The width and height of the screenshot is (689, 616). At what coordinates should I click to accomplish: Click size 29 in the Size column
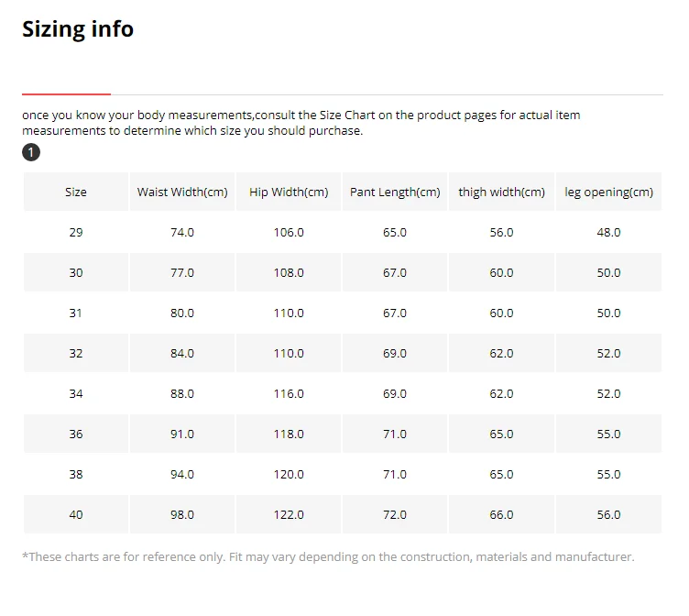pyautogui.click(x=76, y=233)
